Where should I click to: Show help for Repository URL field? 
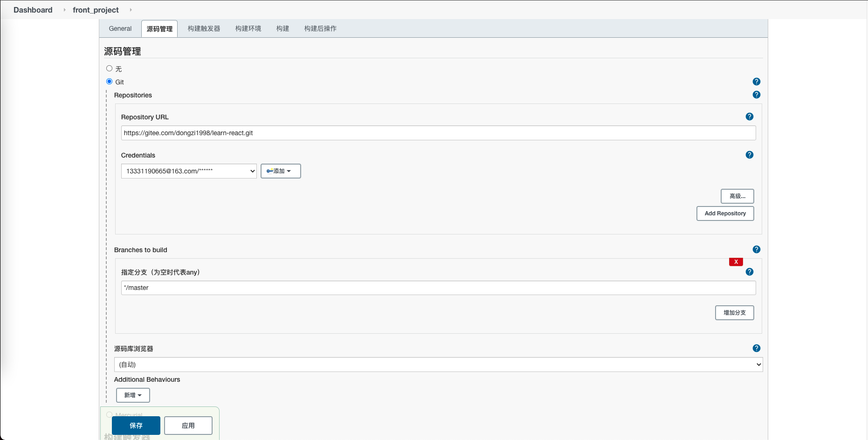[749, 117]
